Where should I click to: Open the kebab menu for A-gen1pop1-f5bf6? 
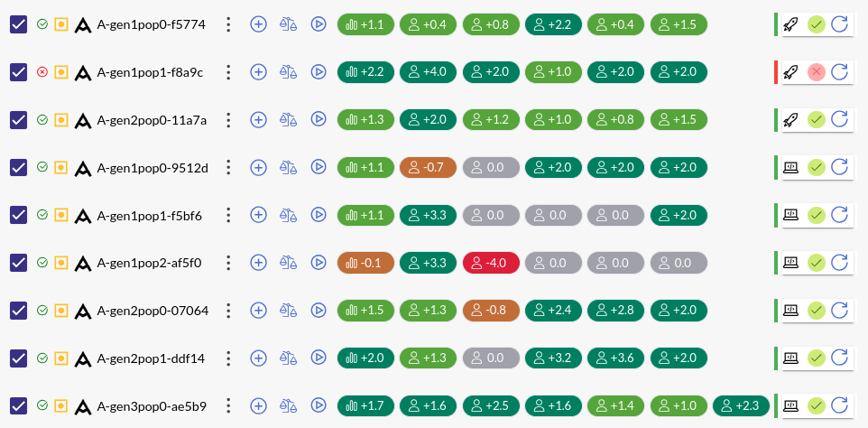pos(228,215)
